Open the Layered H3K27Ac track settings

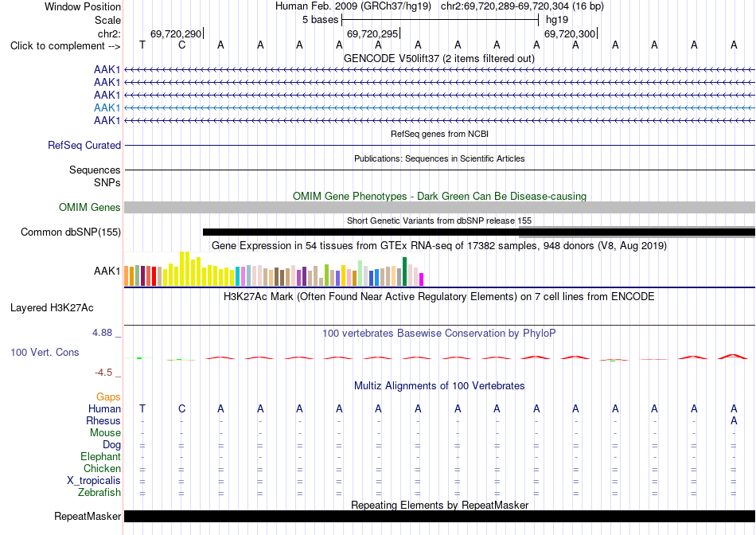(x=52, y=308)
